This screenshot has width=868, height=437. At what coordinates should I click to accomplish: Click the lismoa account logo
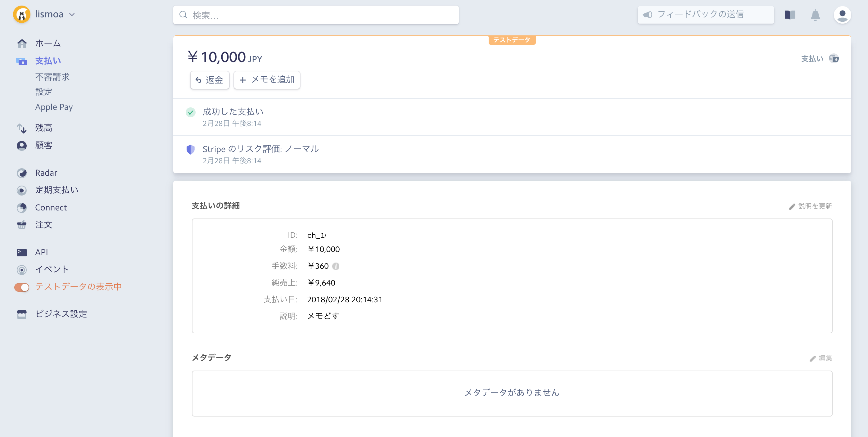tap(21, 15)
